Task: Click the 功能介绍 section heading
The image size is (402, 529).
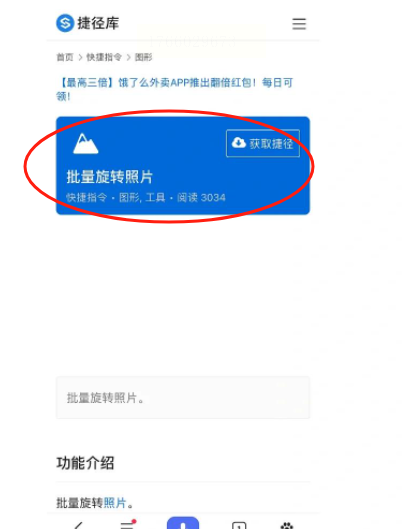Action: 85,463
